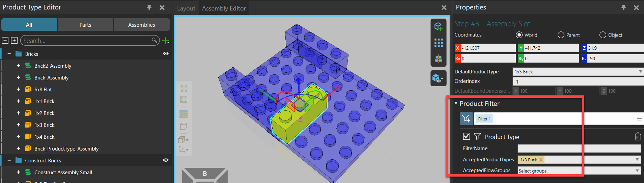The height and width of the screenshot is (183, 644).
Task: Delete the Product Type filter with trash icon
Action: (x=638, y=136)
